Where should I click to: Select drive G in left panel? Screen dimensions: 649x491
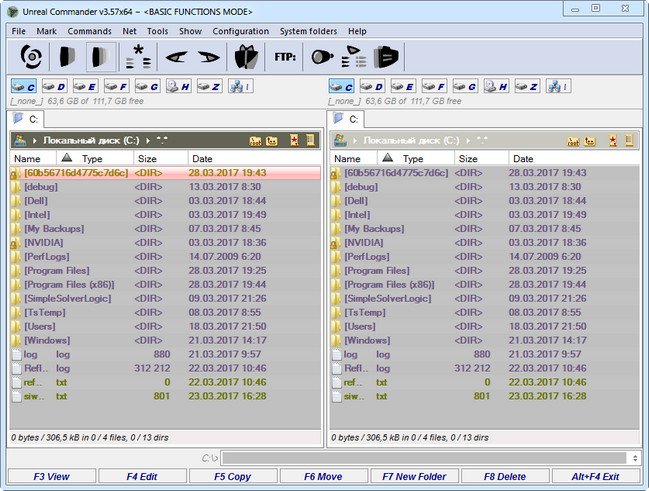[x=148, y=87]
